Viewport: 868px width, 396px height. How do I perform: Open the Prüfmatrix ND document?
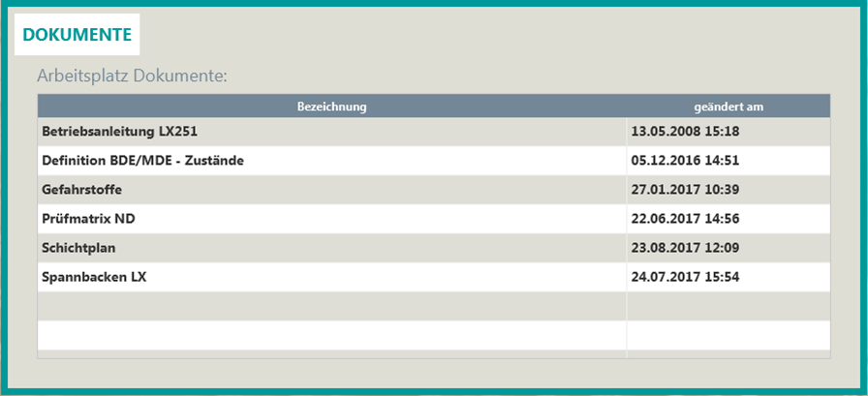[88, 219]
